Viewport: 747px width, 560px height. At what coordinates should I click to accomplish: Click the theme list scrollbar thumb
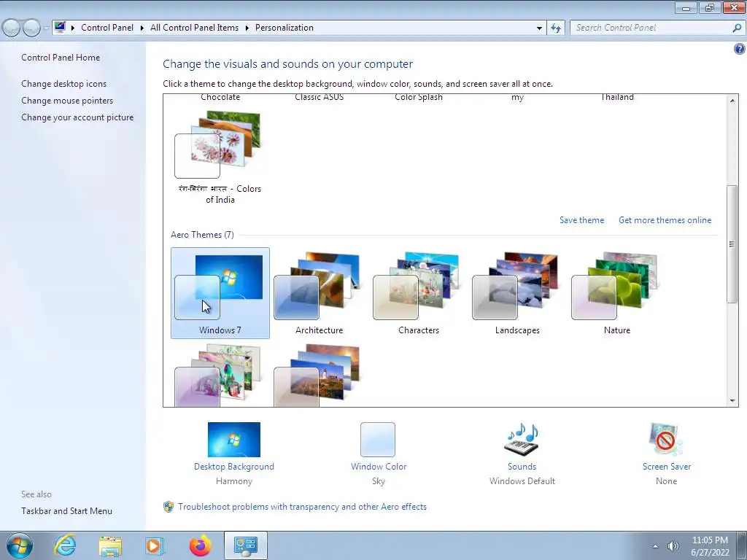(x=732, y=244)
